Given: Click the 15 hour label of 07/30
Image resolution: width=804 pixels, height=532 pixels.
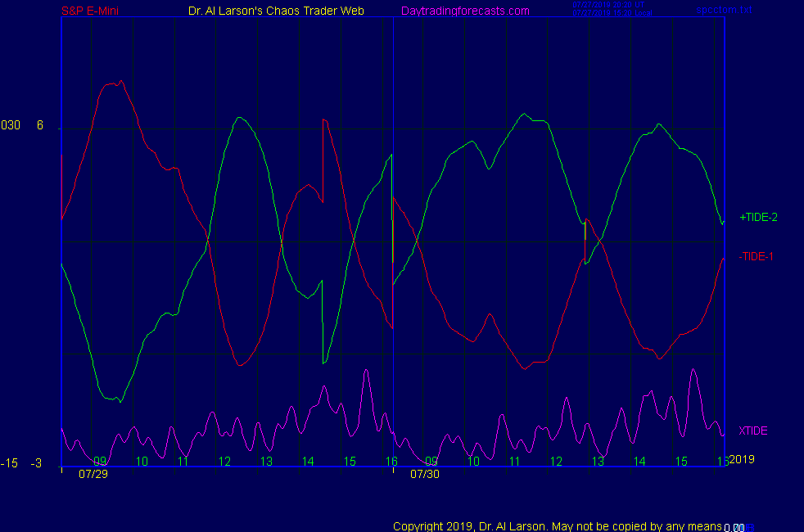Looking at the screenshot, I should pyautogui.click(x=681, y=462).
